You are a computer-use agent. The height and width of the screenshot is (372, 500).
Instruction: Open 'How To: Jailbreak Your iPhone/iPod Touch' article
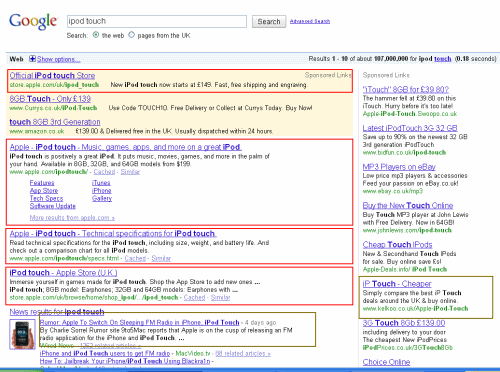[x=125, y=361]
